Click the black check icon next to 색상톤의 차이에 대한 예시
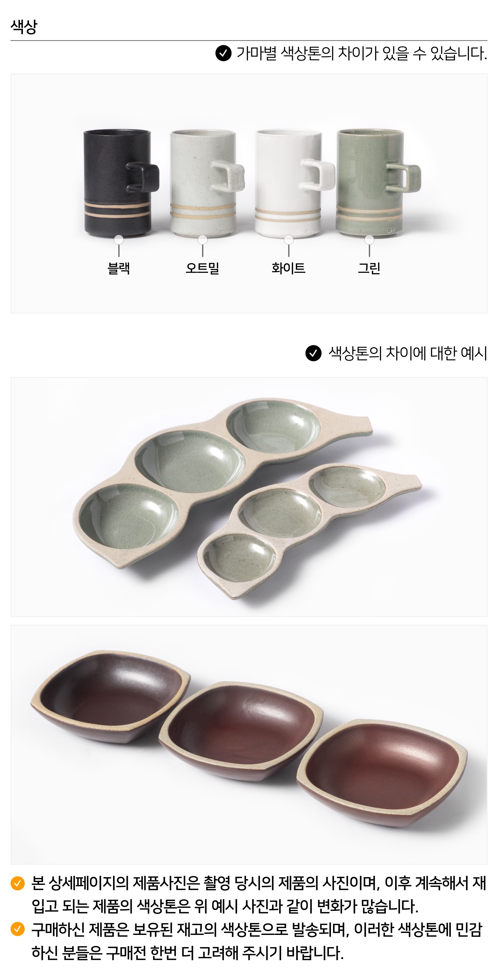 pos(313,353)
